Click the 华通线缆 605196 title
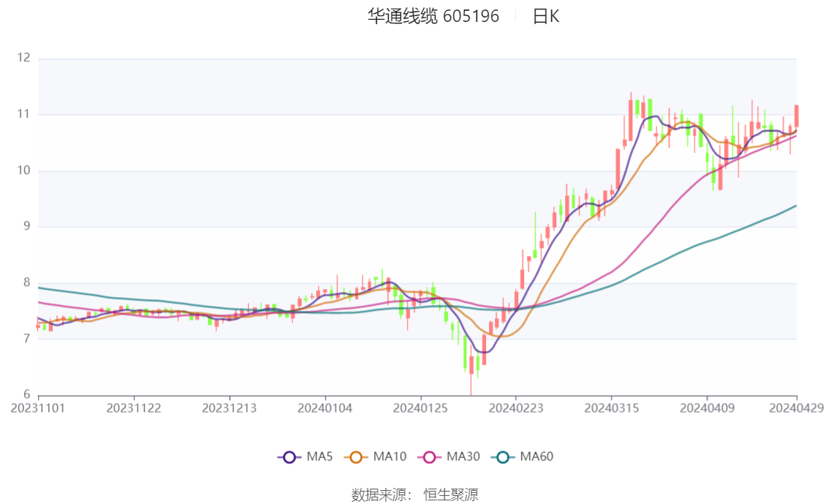 [433, 16]
